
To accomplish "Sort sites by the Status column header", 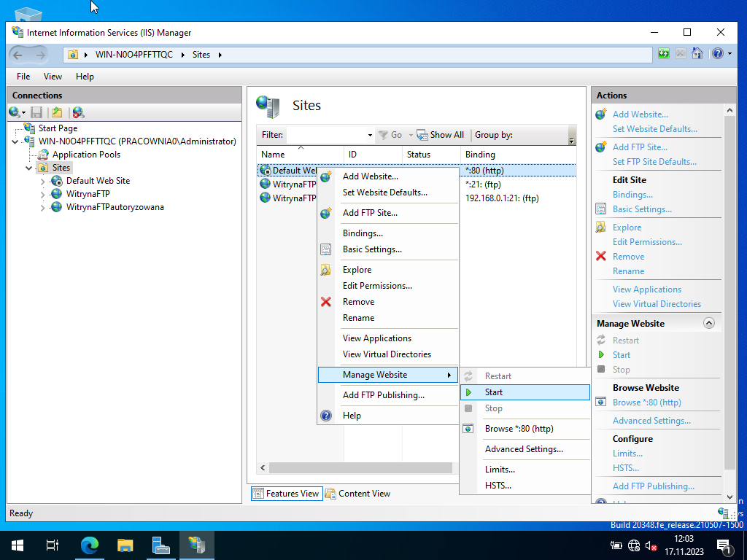I will click(431, 155).
